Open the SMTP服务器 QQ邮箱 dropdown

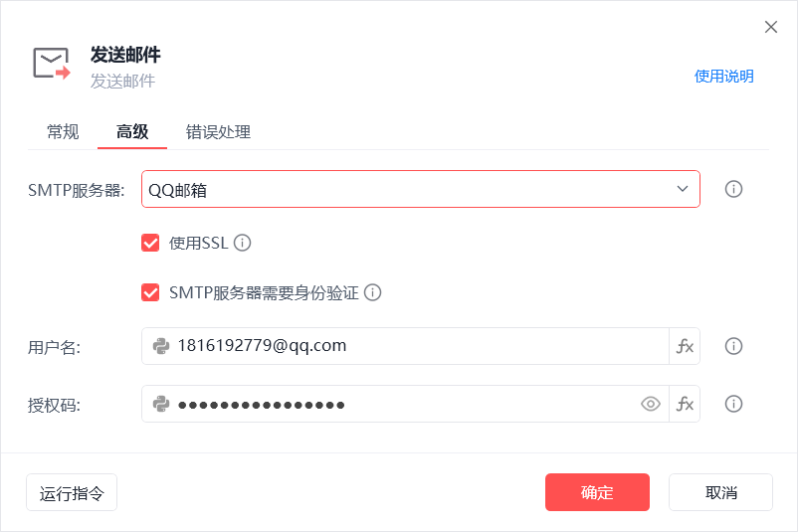coord(420,189)
